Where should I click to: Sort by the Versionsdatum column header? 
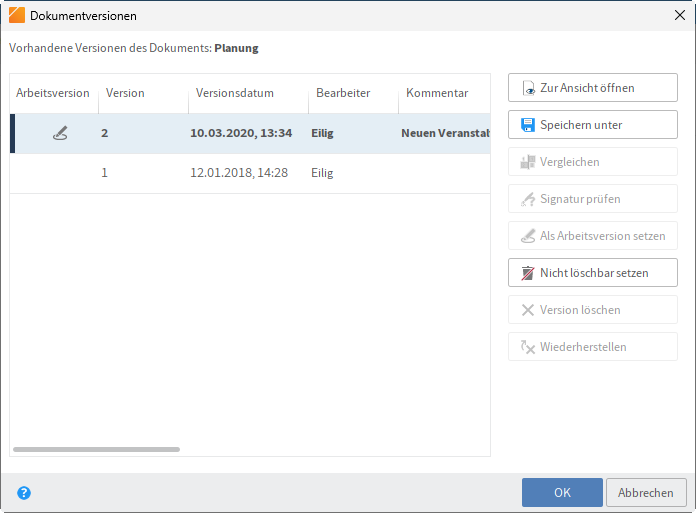(228, 93)
